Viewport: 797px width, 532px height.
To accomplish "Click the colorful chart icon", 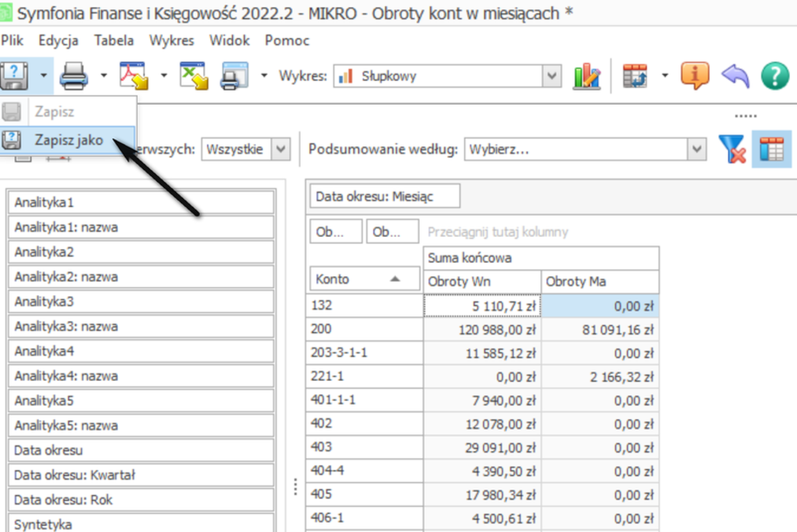I will tap(587, 76).
